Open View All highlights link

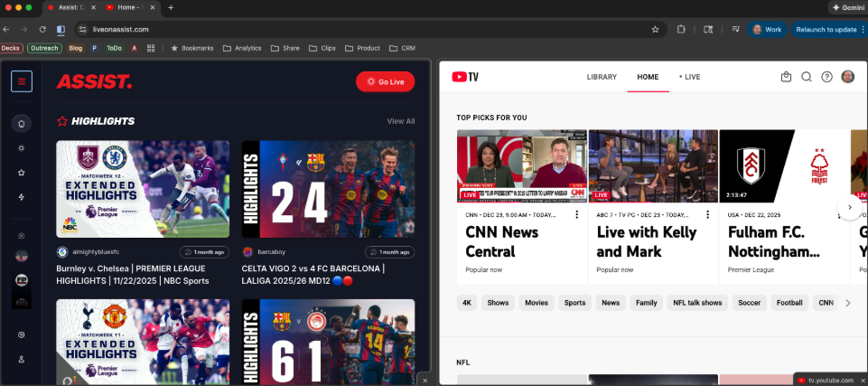pos(401,121)
